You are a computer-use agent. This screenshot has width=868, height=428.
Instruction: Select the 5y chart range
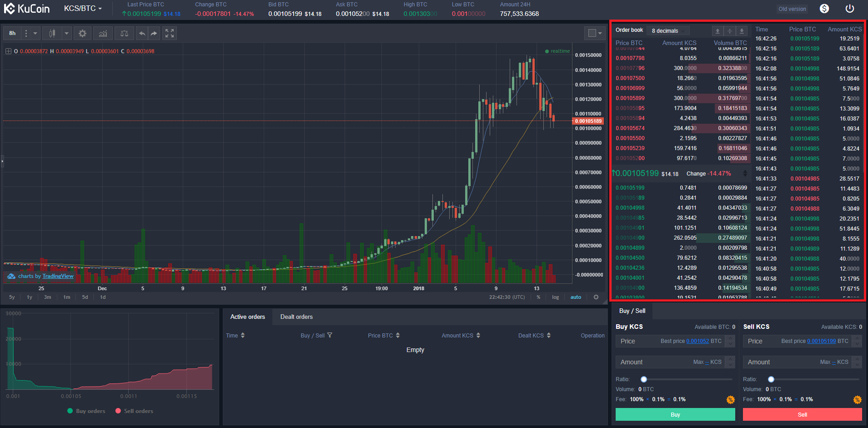point(12,297)
